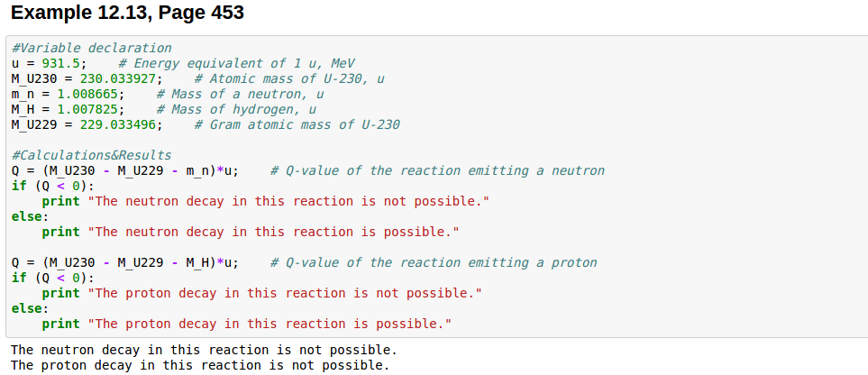Click the U-230 mass value 230.033927
Image resolution: width=868 pixels, height=375 pixels.
[x=122, y=78]
